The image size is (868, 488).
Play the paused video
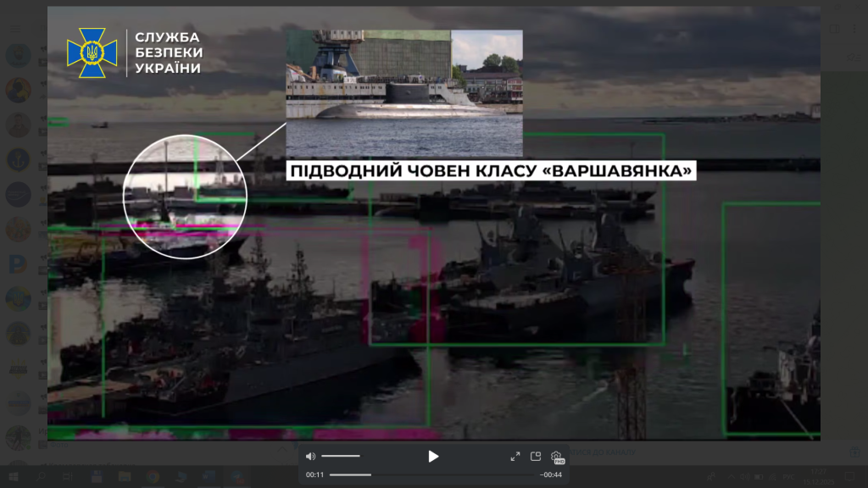tap(433, 456)
